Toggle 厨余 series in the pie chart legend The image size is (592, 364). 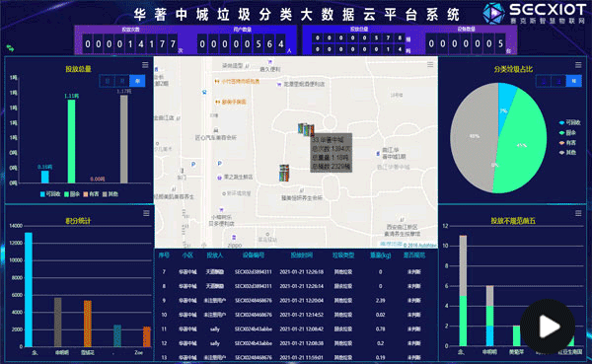[567, 132]
